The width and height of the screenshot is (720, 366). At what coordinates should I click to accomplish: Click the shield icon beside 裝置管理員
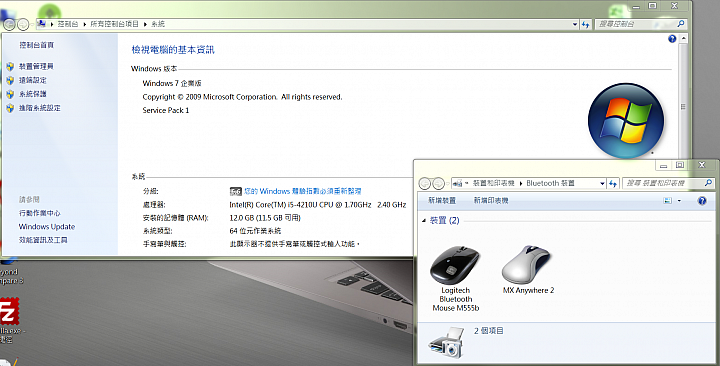[10, 67]
